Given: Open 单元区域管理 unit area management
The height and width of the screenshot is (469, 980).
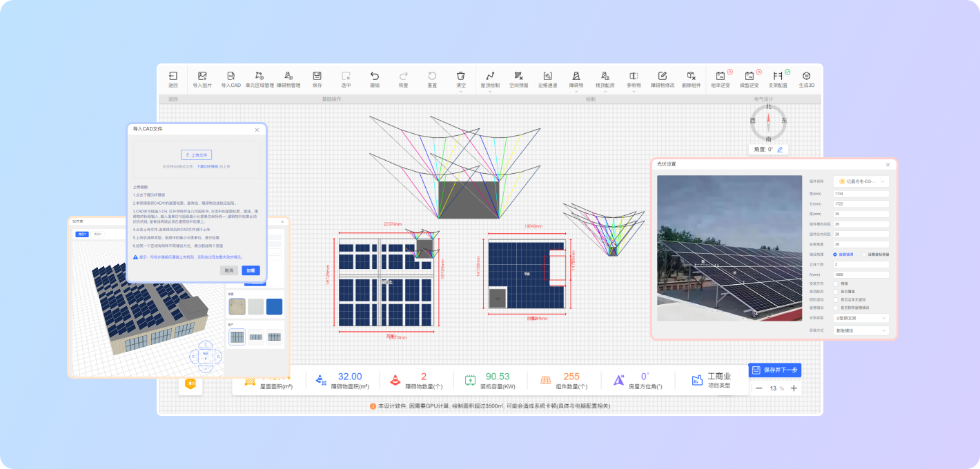Looking at the screenshot, I should [x=259, y=79].
